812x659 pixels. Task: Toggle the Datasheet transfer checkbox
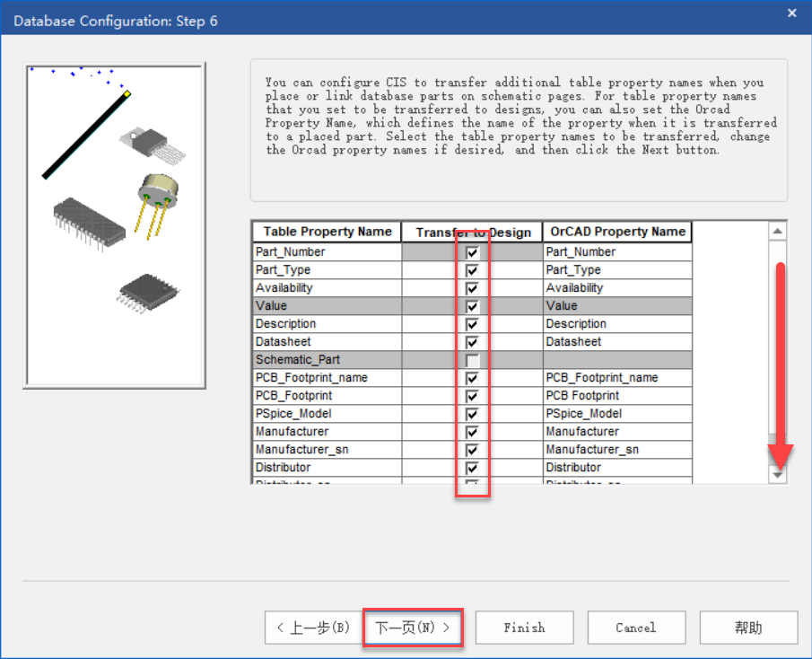(472, 342)
